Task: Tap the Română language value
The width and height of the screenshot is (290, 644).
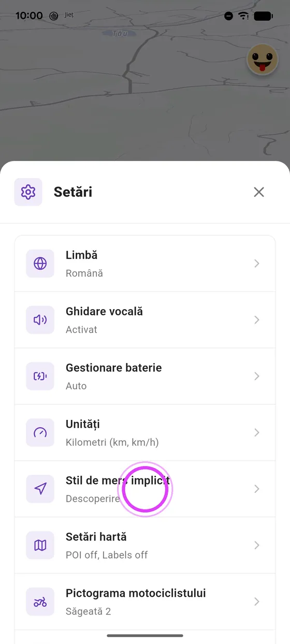Action: pyautogui.click(x=84, y=273)
